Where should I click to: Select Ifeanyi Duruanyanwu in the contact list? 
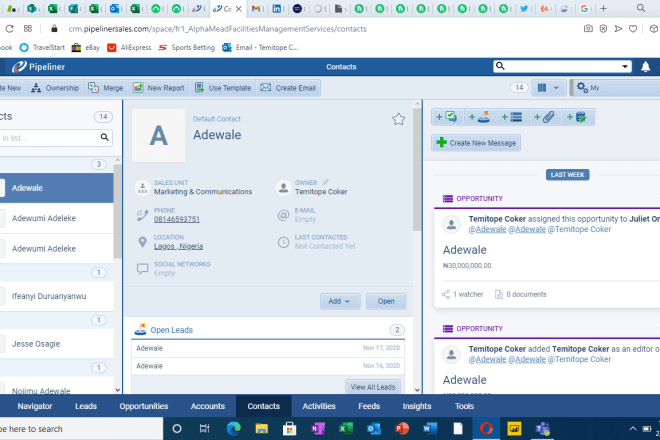pyautogui.click(x=57, y=296)
